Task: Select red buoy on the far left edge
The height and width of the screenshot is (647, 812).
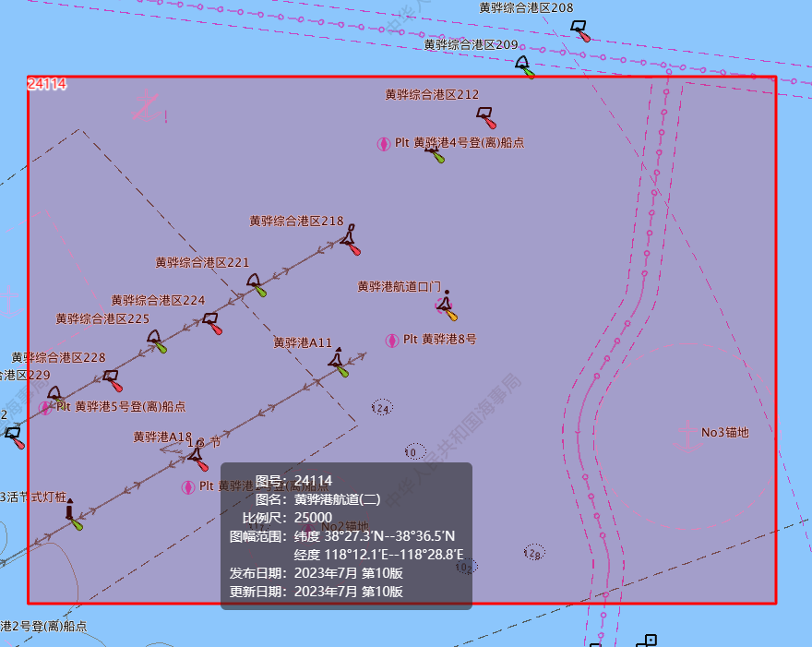Action: tap(15, 437)
